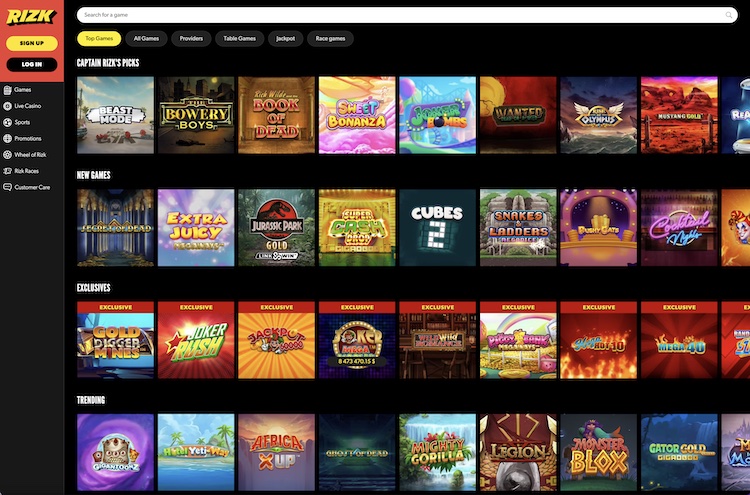
Task: Open the Jurassic Park Gold game
Action: click(276, 228)
